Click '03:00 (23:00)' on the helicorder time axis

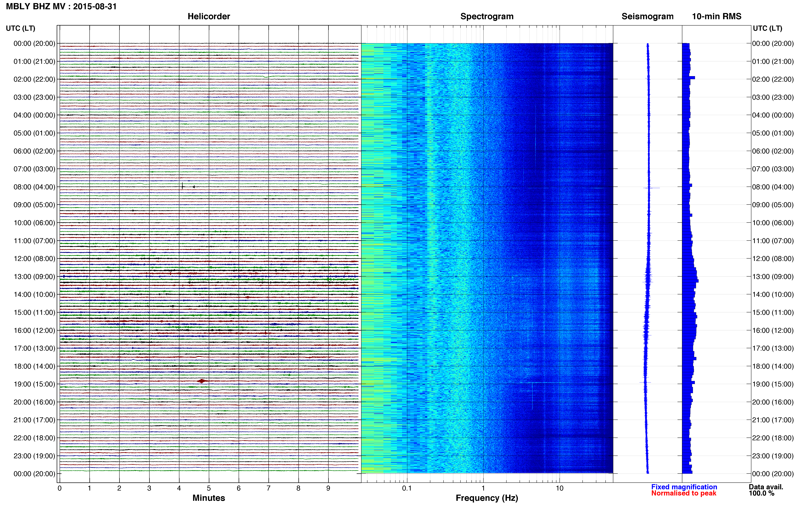[x=34, y=97]
